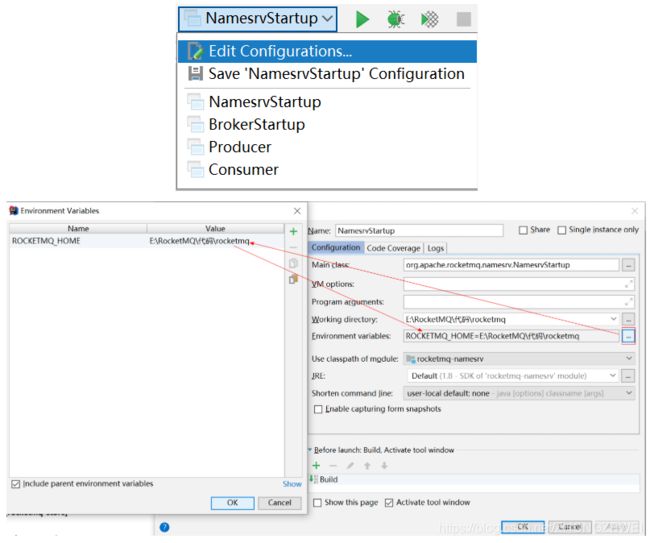Browse for Main class with ellipsis button
This screenshot has height=543, width=650.
(x=628, y=265)
